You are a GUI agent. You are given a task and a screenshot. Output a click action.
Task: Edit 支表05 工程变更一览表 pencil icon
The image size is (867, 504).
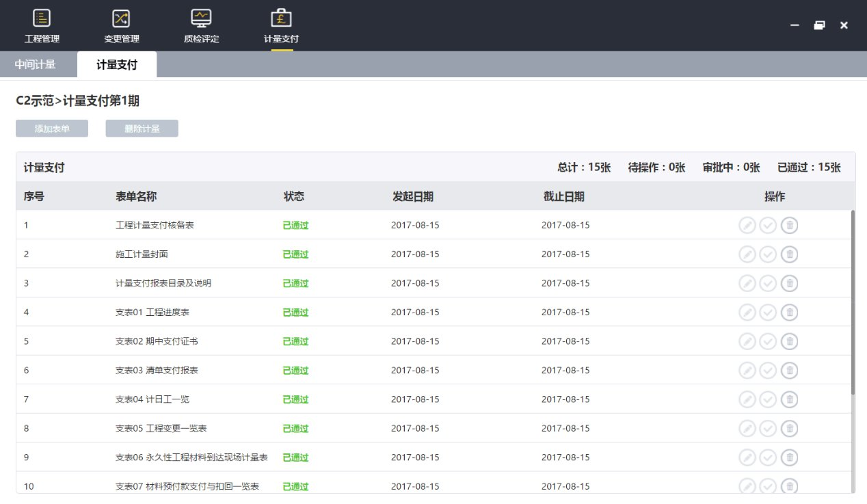747,428
